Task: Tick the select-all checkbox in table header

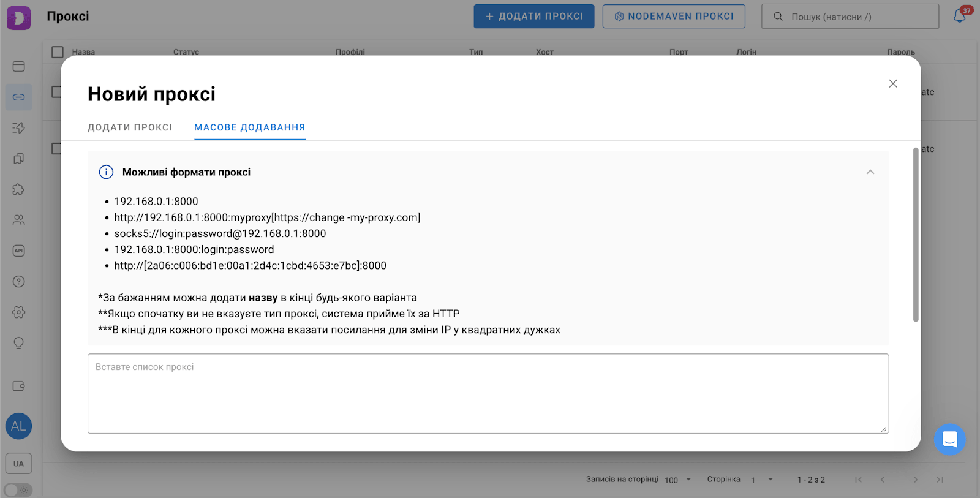Action: [58, 52]
